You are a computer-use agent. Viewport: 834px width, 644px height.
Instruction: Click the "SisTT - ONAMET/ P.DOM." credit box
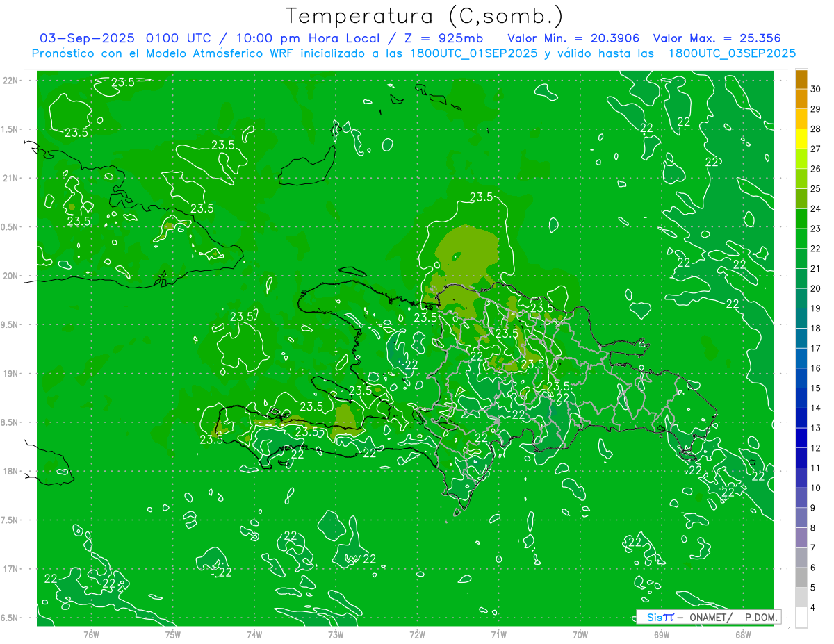click(x=709, y=617)
